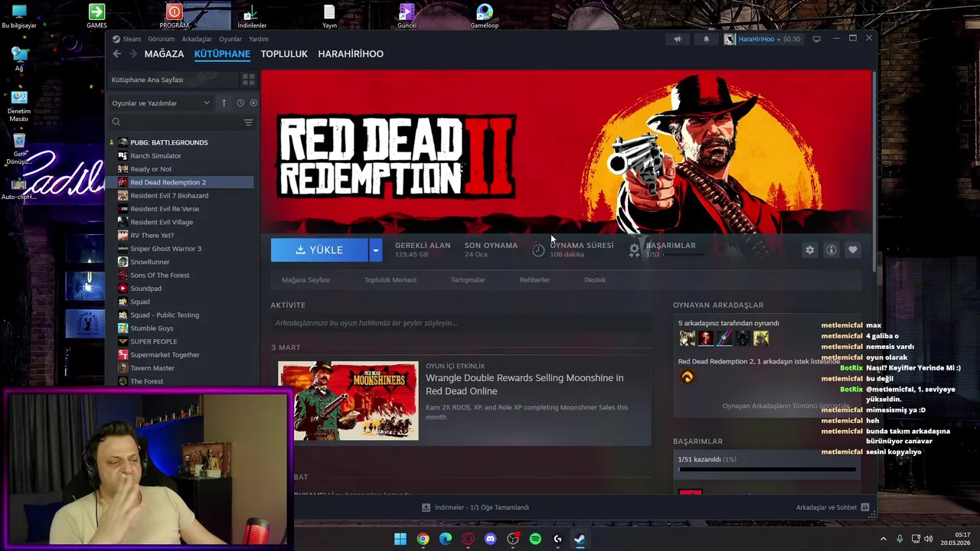Open Gameloop desktop shortcut
This screenshot has width=980, height=551.
485,16
